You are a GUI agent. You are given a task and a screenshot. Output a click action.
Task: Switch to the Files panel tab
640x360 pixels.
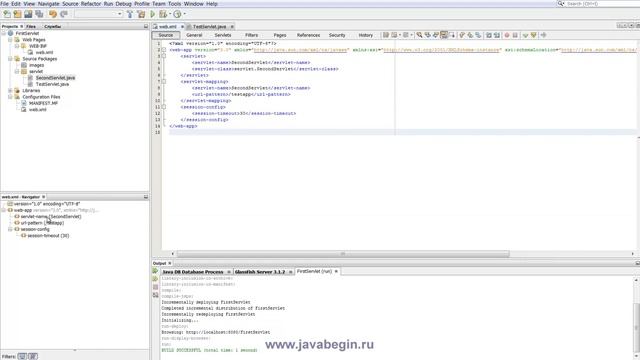31,26
